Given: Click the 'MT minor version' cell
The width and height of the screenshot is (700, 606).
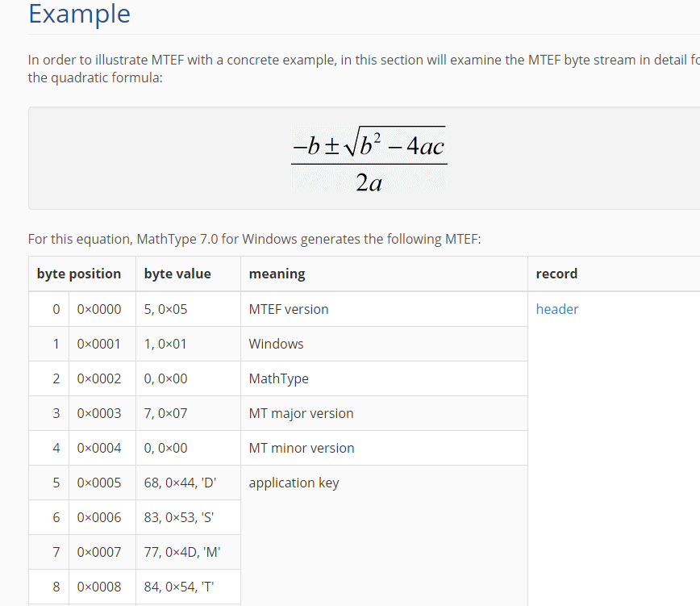Looking at the screenshot, I should click(384, 448).
